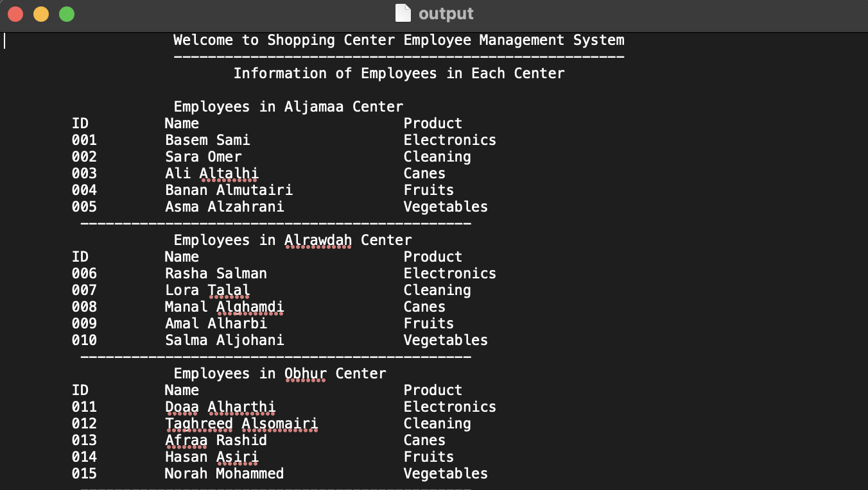Image resolution: width=868 pixels, height=490 pixels.
Task: Click employee name Sara Omer
Action: (204, 156)
